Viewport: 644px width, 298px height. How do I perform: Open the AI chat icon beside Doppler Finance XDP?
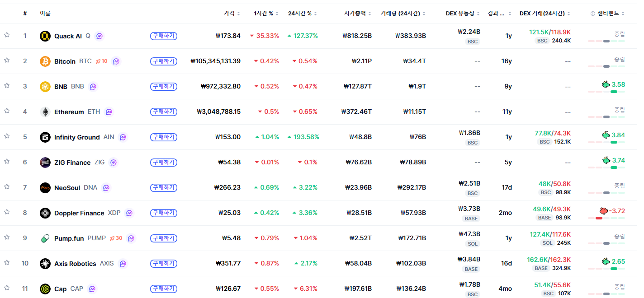click(x=129, y=213)
